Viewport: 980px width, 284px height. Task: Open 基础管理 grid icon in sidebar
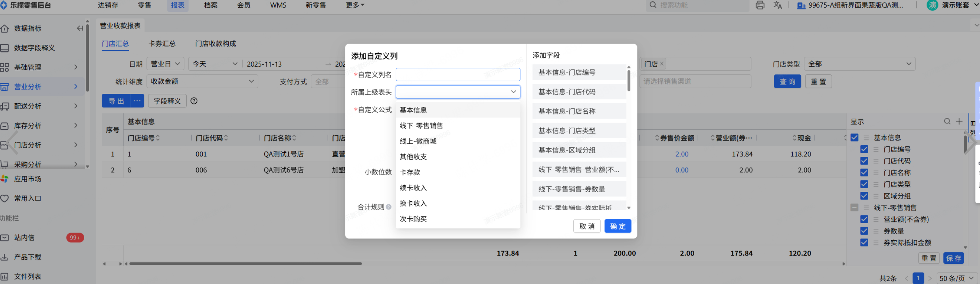pyautogui.click(x=4, y=67)
